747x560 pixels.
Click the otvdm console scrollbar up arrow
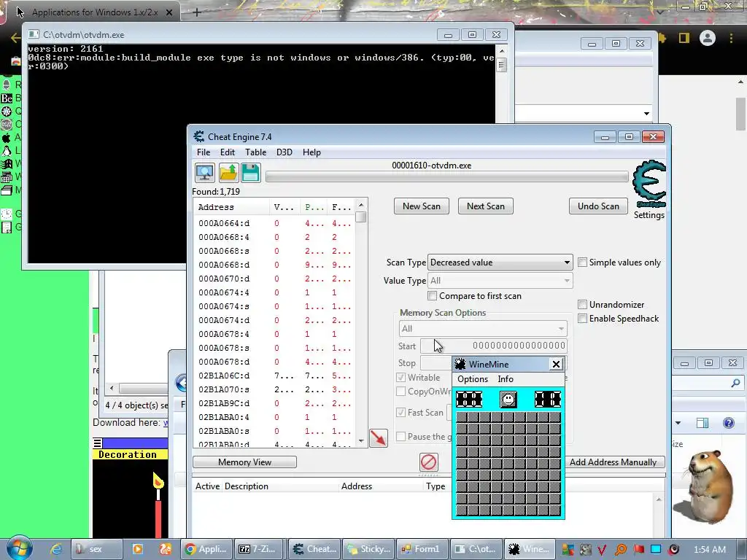click(x=501, y=50)
